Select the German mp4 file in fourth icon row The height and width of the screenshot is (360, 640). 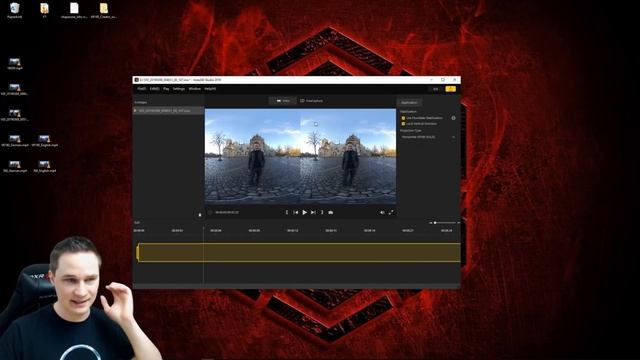(15, 141)
